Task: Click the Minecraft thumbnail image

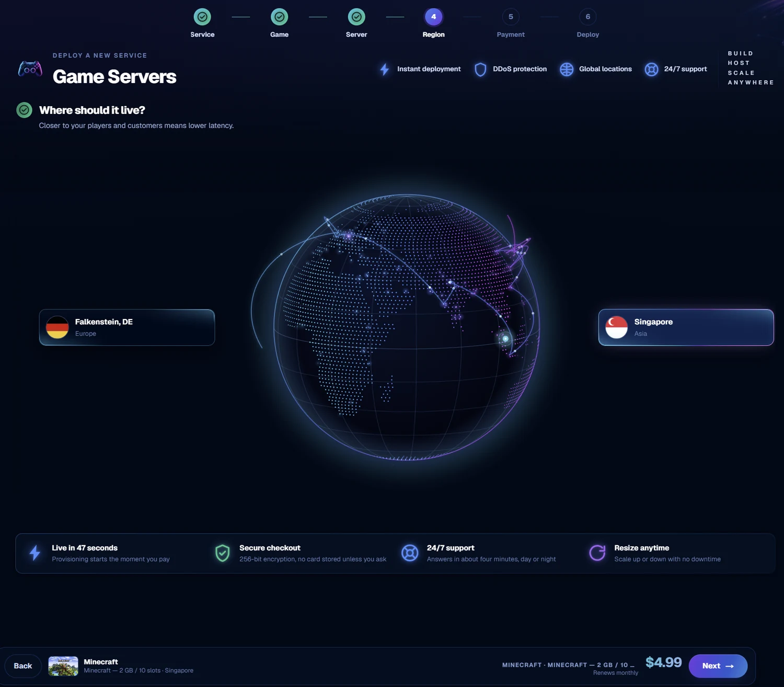Action: 63,666
